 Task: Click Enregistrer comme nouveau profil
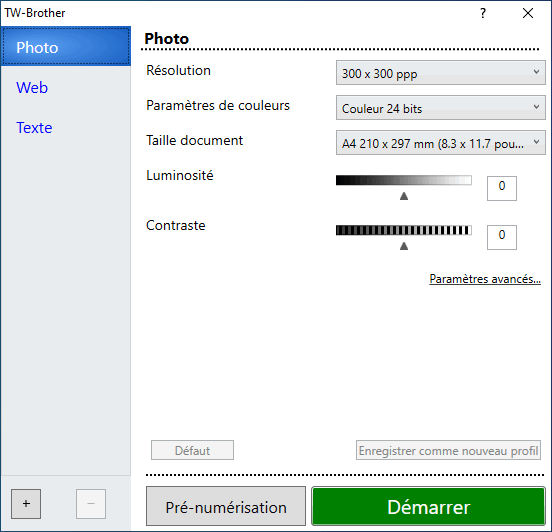click(448, 450)
